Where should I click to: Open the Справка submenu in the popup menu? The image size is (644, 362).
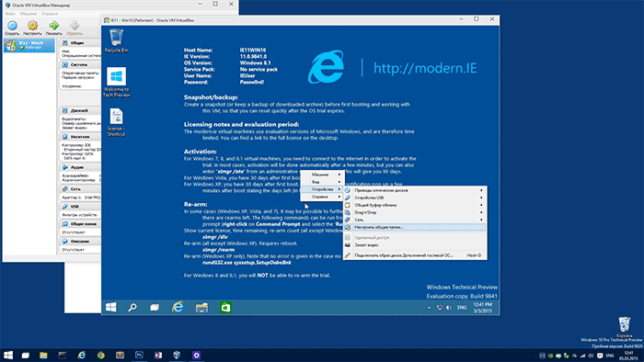(x=322, y=197)
